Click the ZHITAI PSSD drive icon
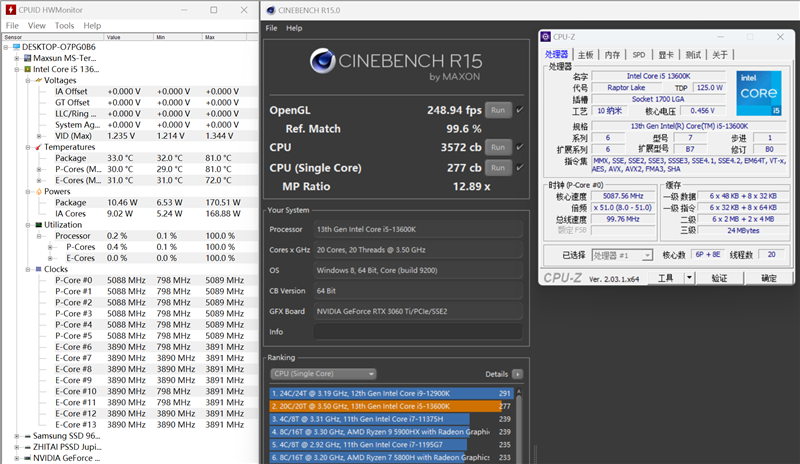The image size is (800, 464). pyautogui.click(x=28, y=447)
